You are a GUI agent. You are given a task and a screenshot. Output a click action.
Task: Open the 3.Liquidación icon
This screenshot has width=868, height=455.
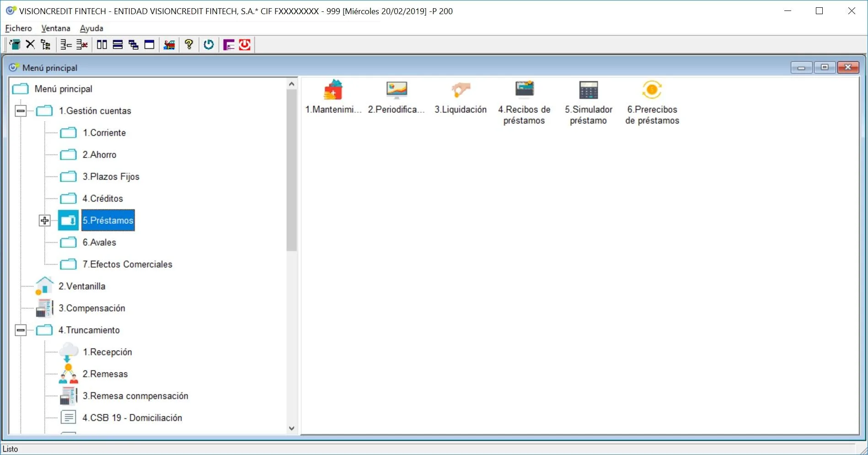click(461, 90)
